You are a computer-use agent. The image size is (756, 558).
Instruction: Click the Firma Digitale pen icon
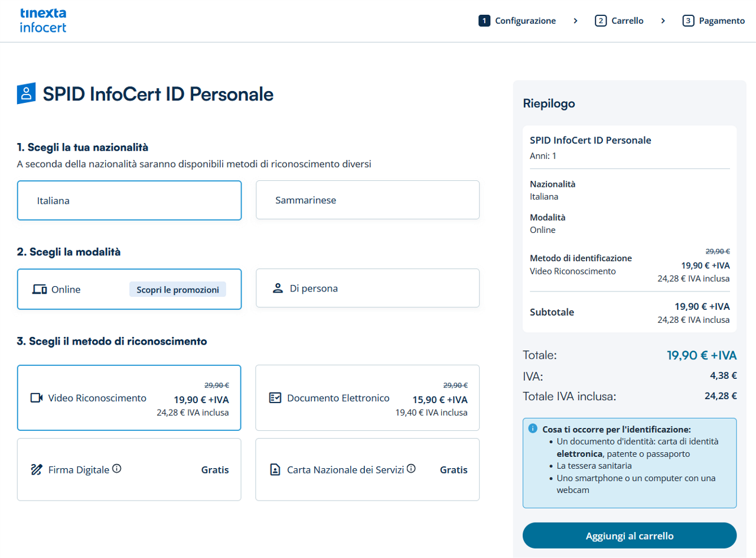coord(37,470)
